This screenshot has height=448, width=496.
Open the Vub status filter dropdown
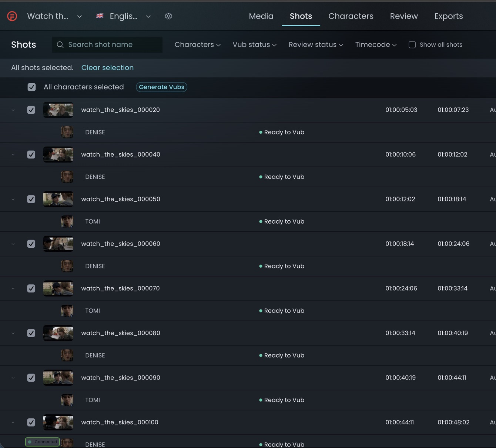(254, 45)
